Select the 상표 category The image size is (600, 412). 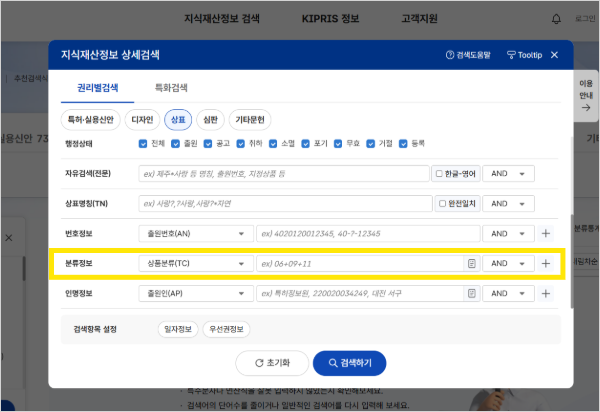pyautogui.click(x=178, y=120)
